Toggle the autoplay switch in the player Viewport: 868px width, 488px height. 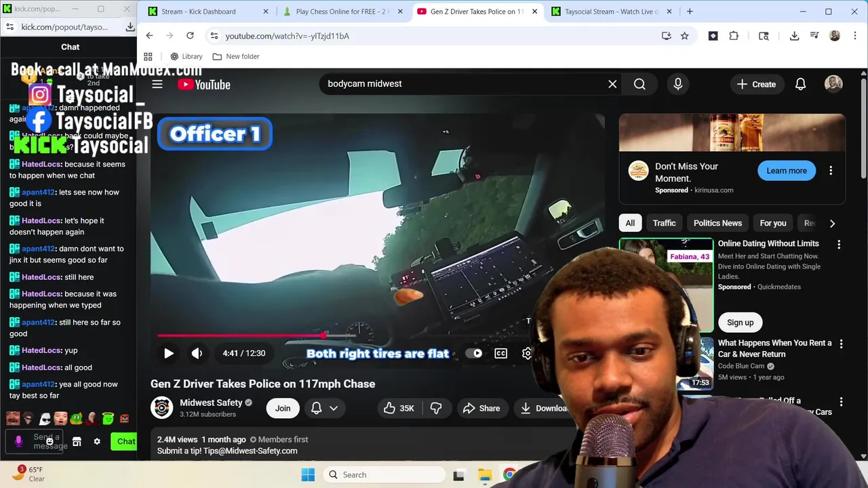point(474,353)
